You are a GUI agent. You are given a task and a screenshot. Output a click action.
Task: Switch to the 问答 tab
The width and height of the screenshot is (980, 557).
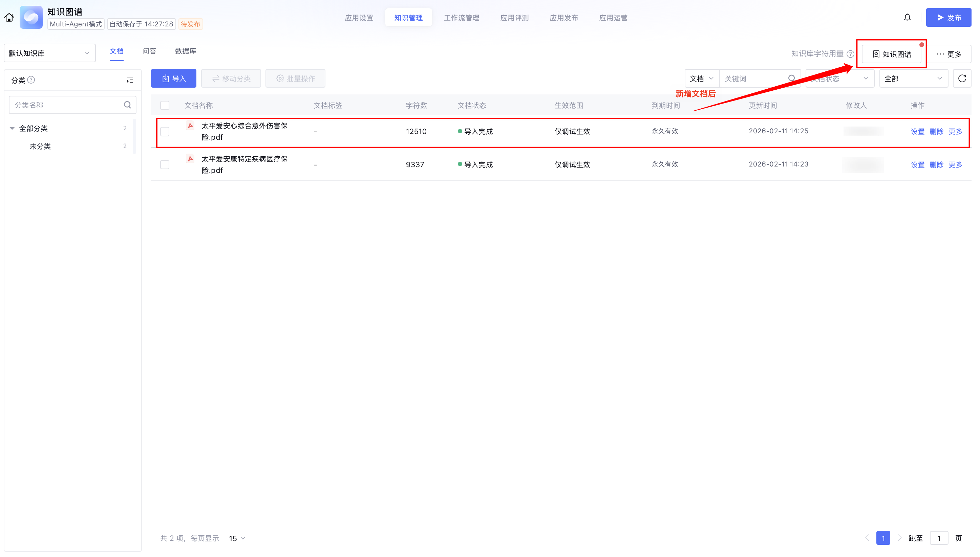point(149,51)
